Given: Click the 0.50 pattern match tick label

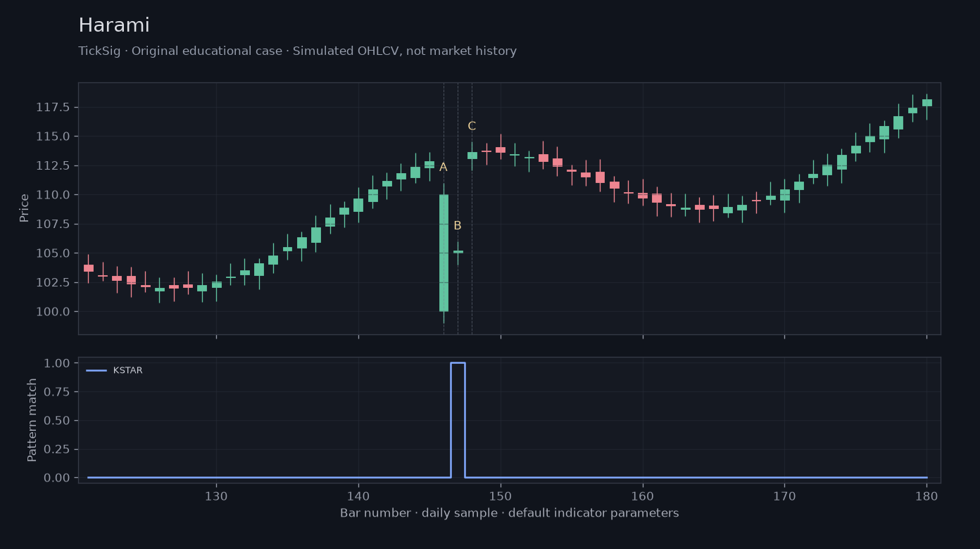Looking at the screenshot, I should (57, 421).
